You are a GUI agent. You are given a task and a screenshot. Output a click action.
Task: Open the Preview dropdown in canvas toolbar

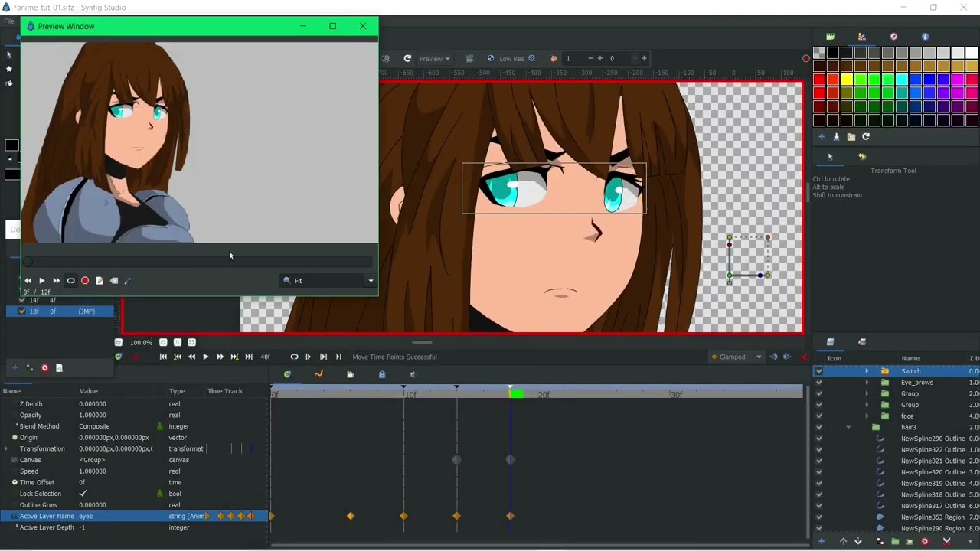(434, 58)
